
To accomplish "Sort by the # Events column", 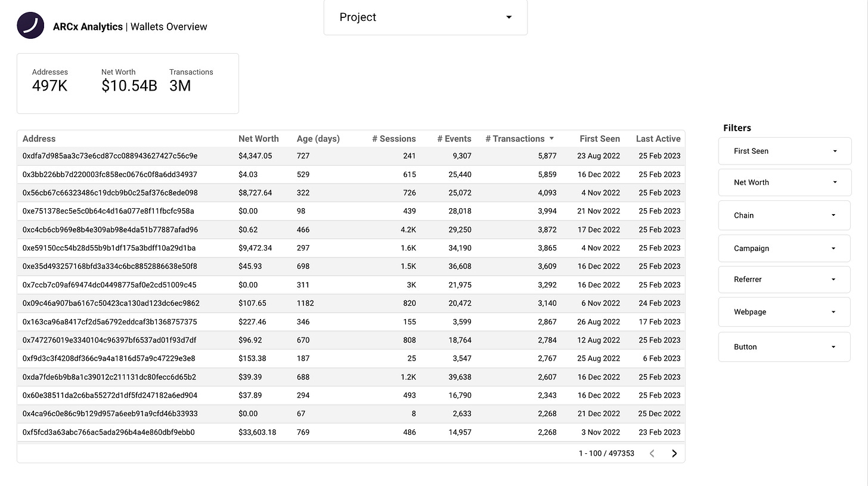I will [454, 138].
